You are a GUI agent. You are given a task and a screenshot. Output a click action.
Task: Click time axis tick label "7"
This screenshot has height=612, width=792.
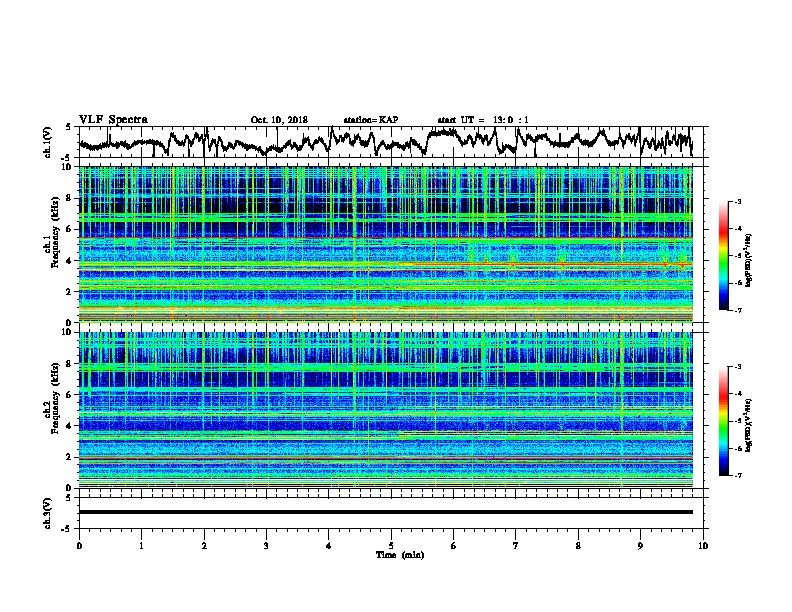coord(516,546)
